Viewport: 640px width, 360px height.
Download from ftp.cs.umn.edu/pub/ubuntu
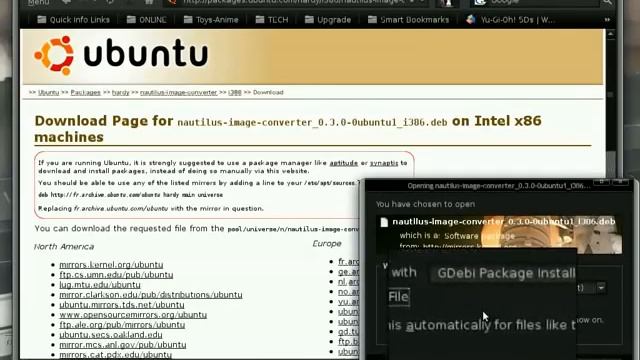[x=116, y=275]
